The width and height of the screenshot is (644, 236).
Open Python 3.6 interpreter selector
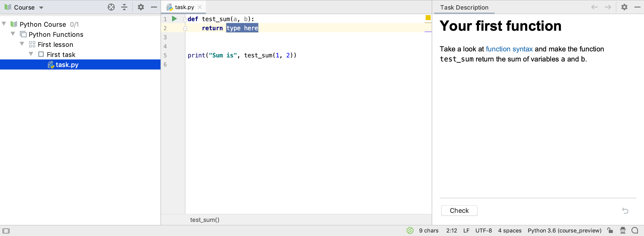(565, 230)
